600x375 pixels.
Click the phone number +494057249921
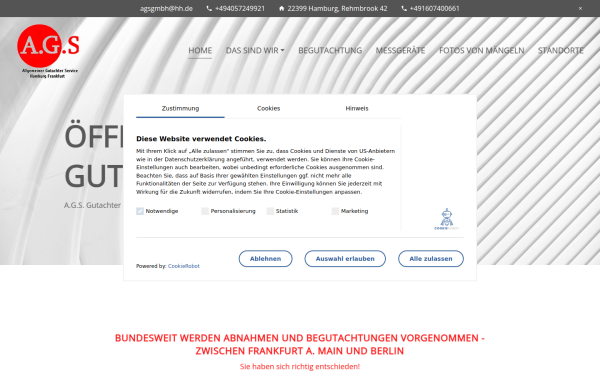click(240, 8)
